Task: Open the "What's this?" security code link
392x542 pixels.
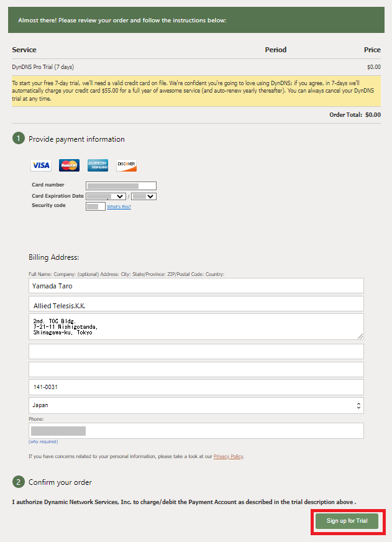Action: [119, 207]
